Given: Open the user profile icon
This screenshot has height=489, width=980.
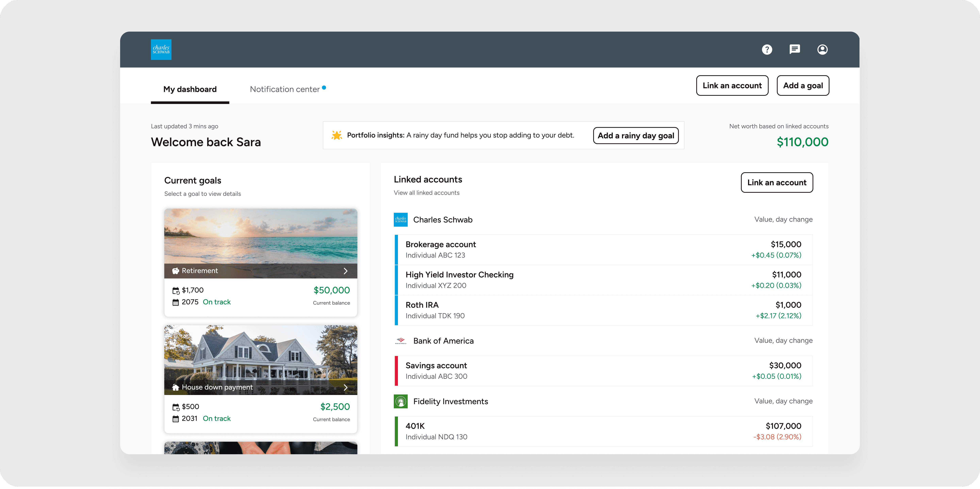Looking at the screenshot, I should tap(822, 49).
